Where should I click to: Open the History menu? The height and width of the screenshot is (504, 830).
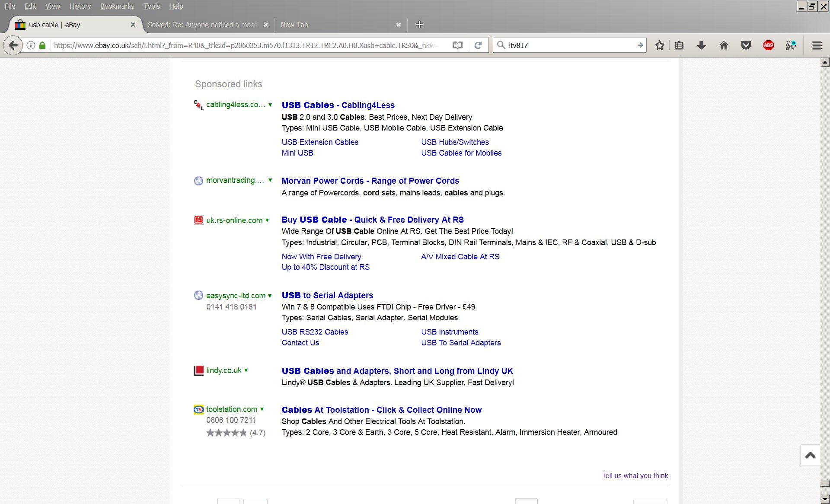click(80, 6)
